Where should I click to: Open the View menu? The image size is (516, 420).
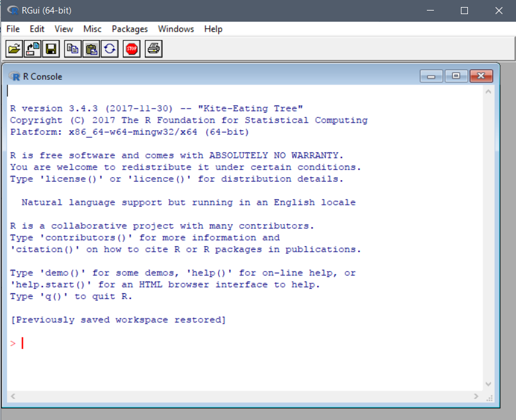click(x=63, y=29)
